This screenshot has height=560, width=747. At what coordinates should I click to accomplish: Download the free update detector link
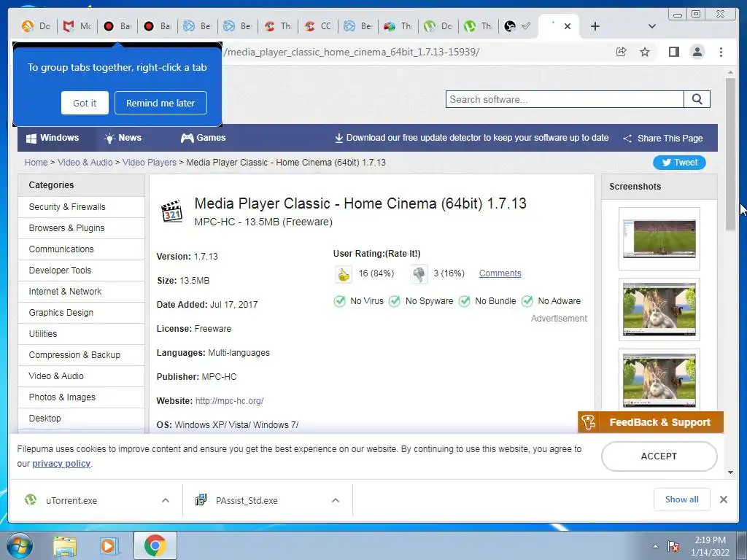click(472, 138)
